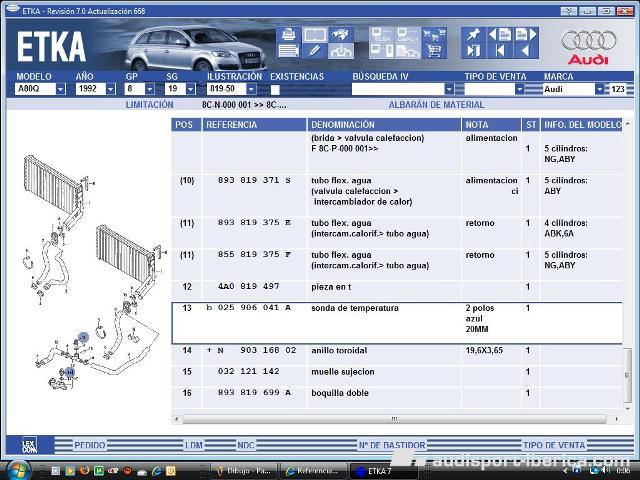This screenshot has height=480, width=640.
Task: Click Nº DE BASTIDOR in bottom bar
Action: point(392,445)
